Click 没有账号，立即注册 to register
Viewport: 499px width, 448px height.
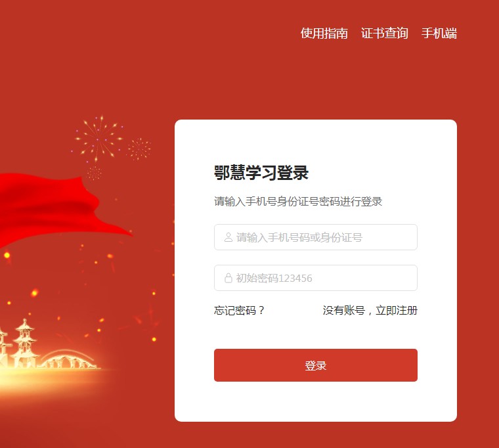click(x=370, y=310)
